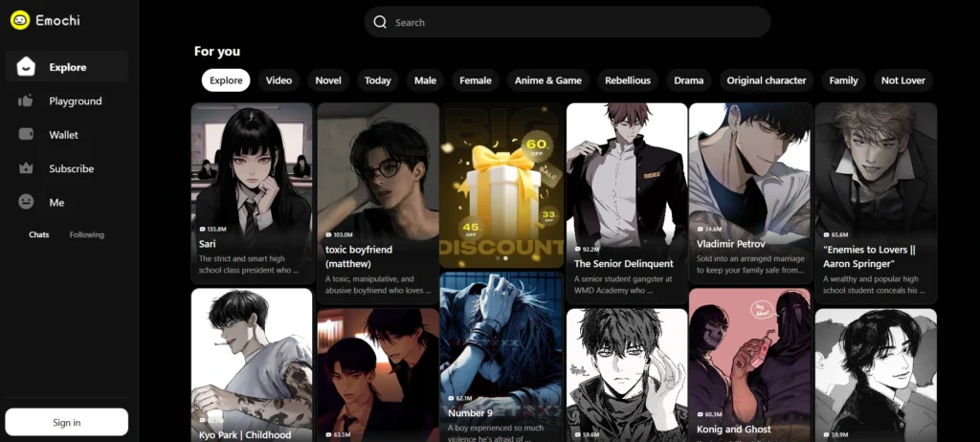Select the Video category filter

[278, 80]
